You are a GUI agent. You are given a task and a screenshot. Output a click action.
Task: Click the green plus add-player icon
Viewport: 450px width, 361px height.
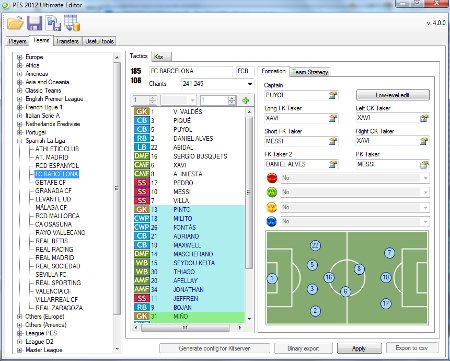[246, 100]
